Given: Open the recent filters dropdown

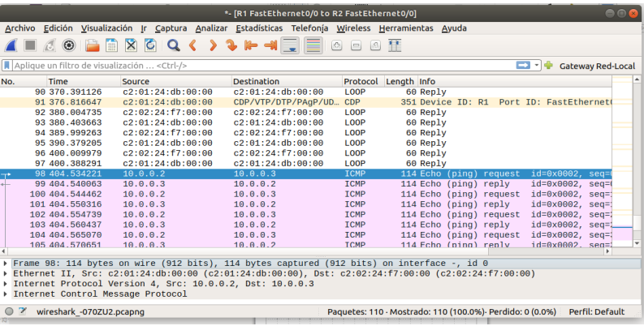Looking at the screenshot, I should [536, 66].
